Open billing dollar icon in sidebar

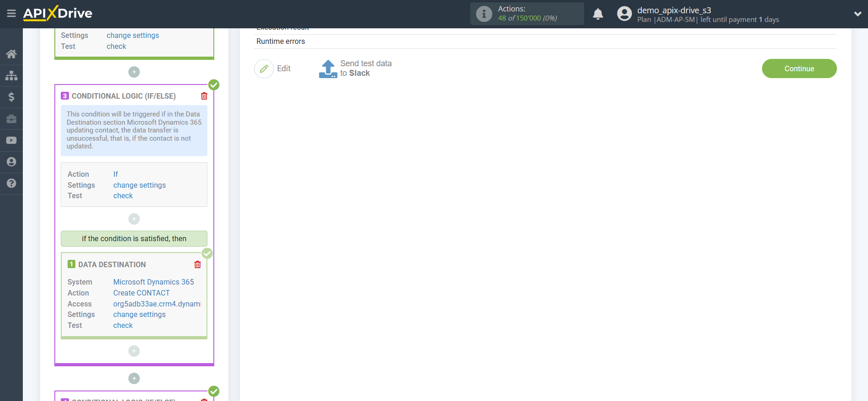tap(11, 97)
